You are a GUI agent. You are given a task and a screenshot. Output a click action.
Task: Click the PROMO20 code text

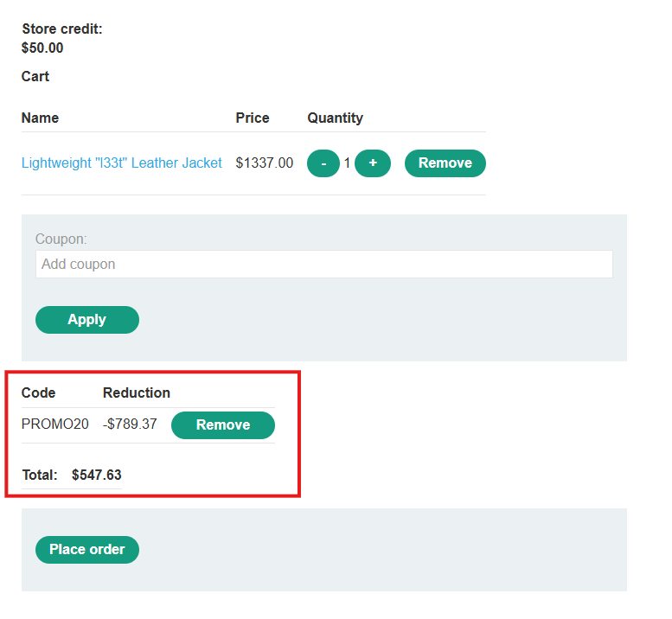pyautogui.click(x=54, y=424)
